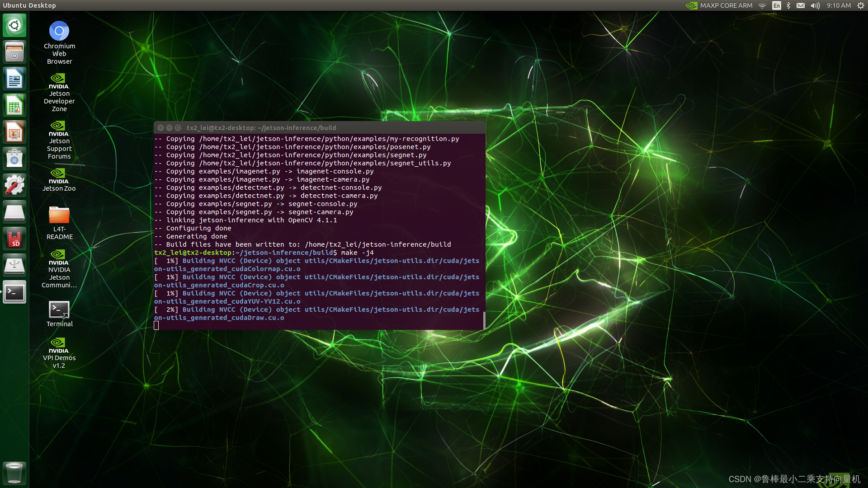Open Chromium Web Browser desktop shortcut
868x488 pixels.
pos(59,42)
